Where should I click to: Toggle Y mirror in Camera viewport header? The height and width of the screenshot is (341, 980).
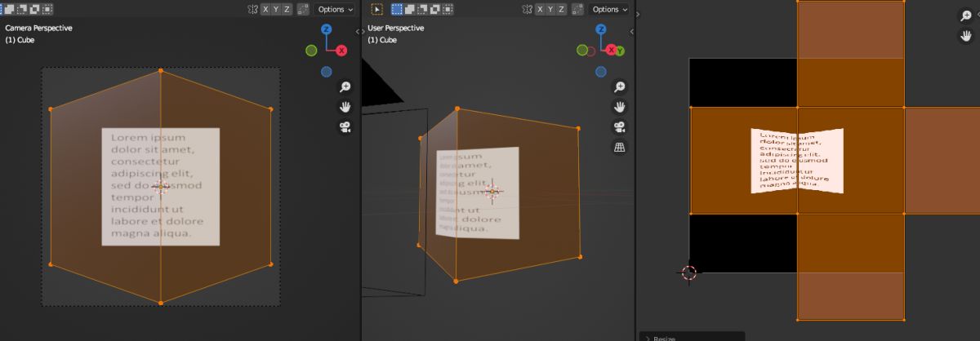(276, 10)
